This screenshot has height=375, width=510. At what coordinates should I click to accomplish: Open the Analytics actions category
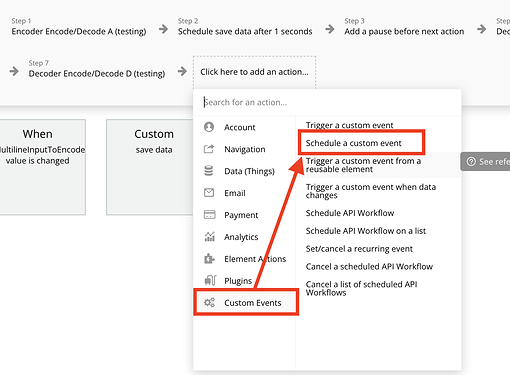[x=244, y=237]
